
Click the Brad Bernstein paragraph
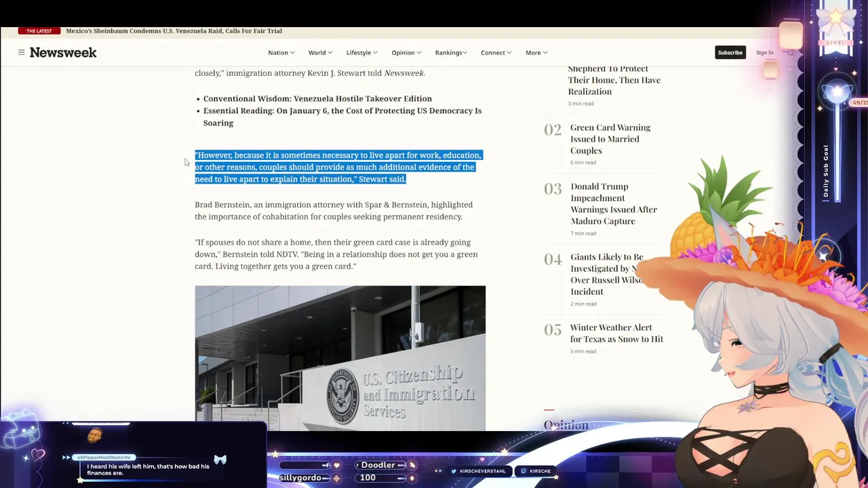click(334, 211)
